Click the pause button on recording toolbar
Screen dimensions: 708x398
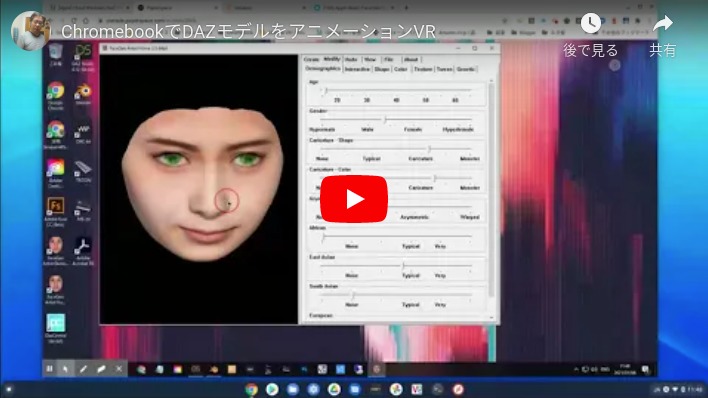coord(49,369)
